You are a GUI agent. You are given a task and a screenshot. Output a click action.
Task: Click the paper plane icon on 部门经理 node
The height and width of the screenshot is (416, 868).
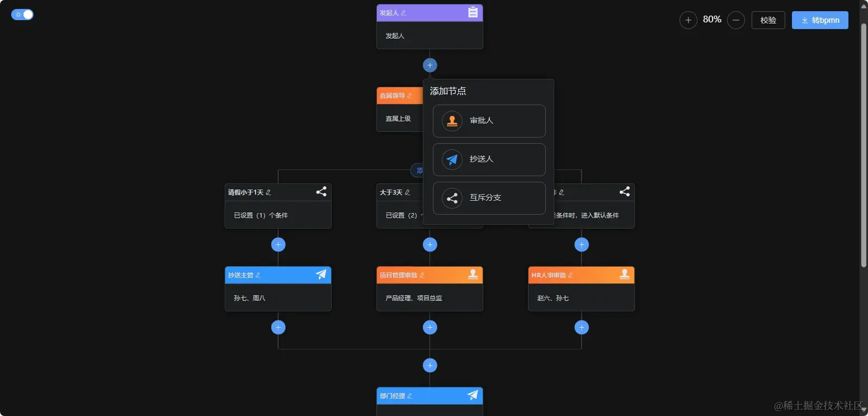point(473,395)
